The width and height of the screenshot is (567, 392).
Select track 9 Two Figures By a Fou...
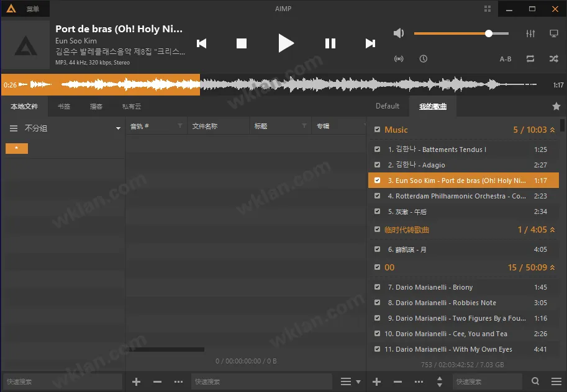pyautogui.click(x=463, y=318)
